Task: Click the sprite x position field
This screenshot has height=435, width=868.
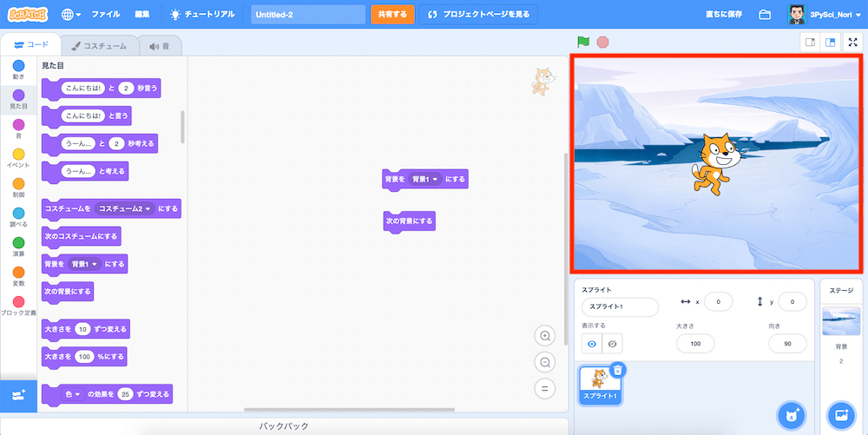Action: click(718, 302)
